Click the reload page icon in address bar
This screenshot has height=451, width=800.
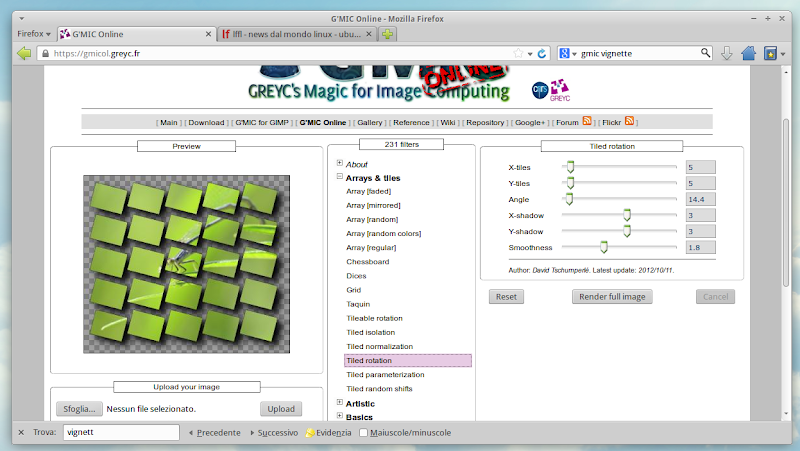(x=542, y=53)
